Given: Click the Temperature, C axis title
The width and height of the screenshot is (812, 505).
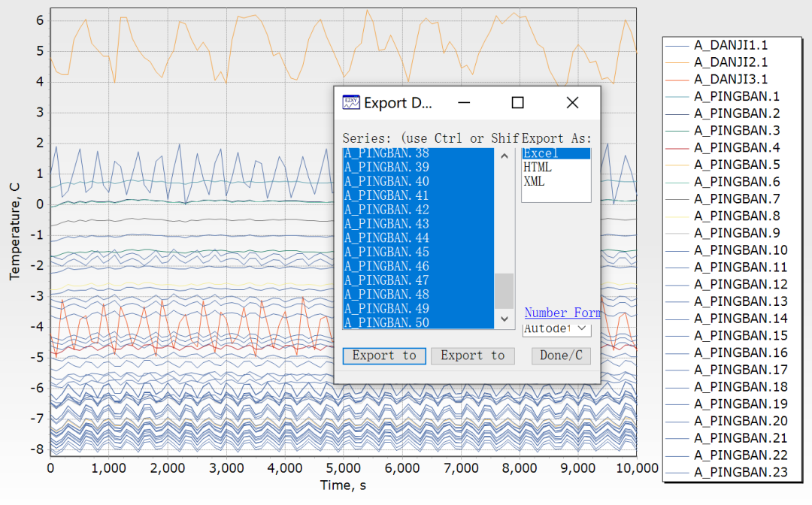Looking at the screenshot, I should (x=14, y=231).
